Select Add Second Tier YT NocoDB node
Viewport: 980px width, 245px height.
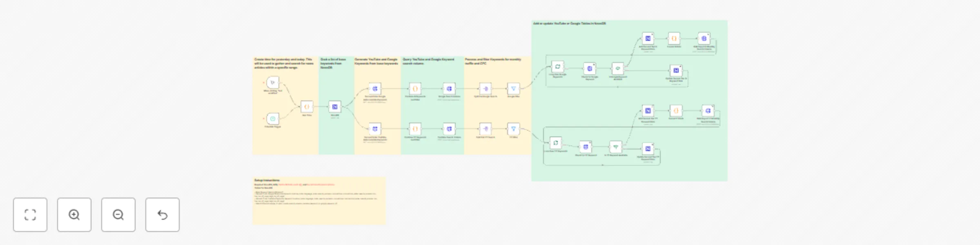(x=648, y=111)
